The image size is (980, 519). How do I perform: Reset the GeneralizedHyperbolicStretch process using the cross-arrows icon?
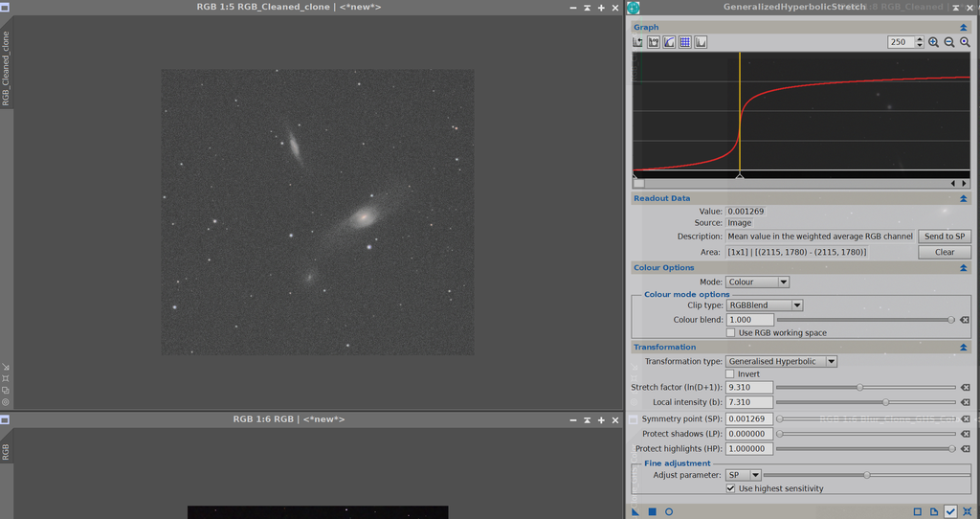[x=968, y=511]
